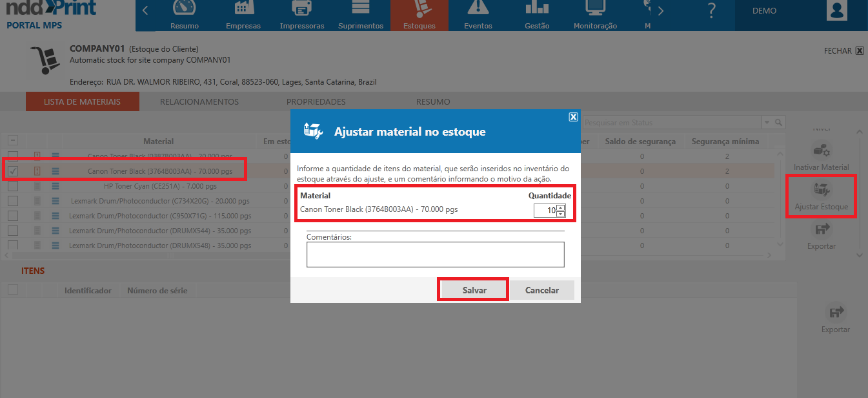Open the Eventos warning icon
This screenshot has height=398, width=868.
pos(478,9)
